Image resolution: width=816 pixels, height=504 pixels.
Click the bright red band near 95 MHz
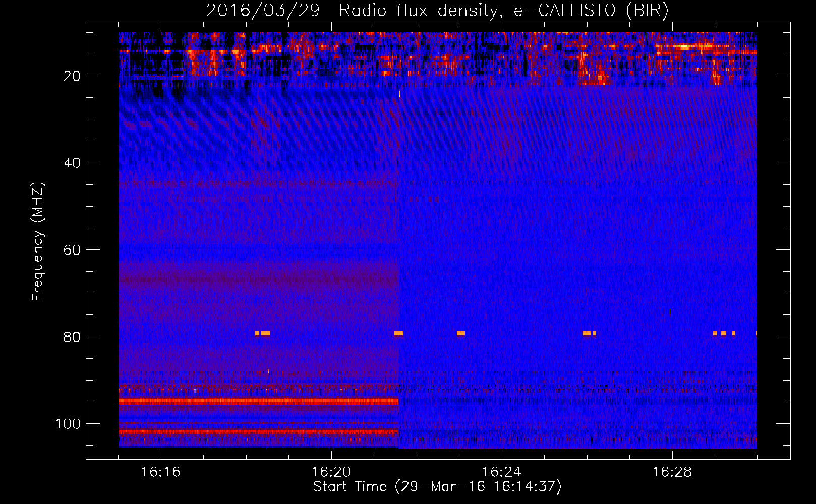(x=259, y=402)
